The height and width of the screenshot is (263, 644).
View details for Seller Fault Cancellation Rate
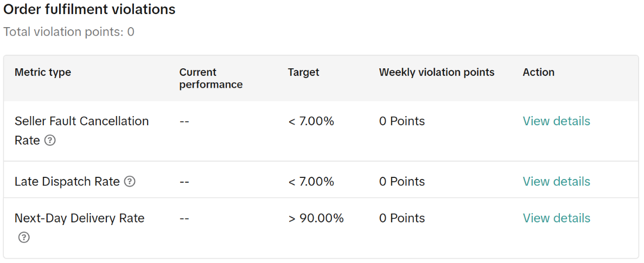[556, 121]
